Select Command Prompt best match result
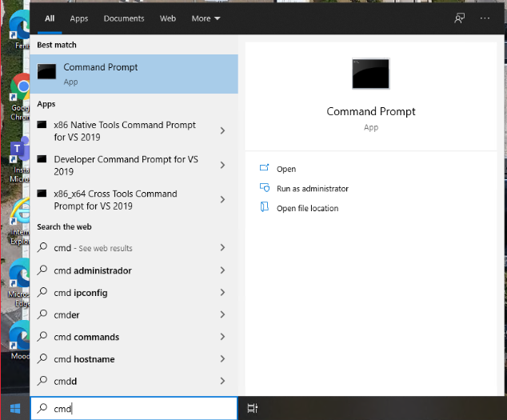Image resolution: width=507 pixels, height=420 pixels. [134, 74]
